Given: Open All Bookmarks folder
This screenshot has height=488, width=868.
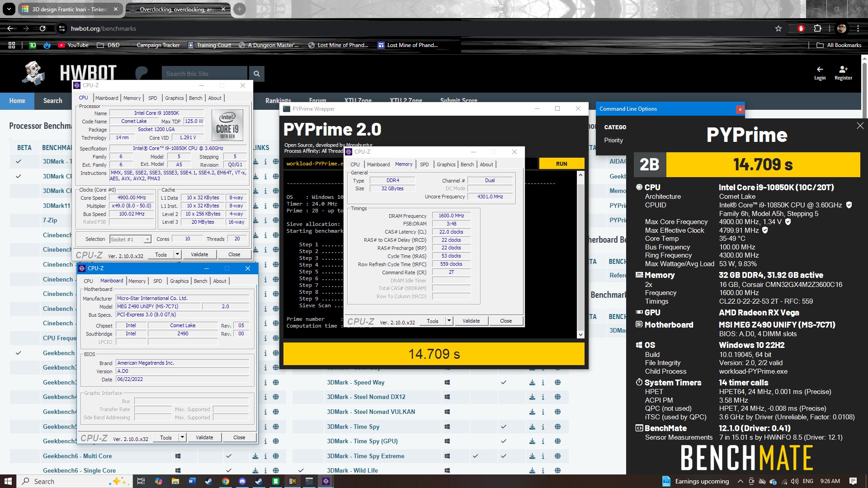Looking at the screenshot, I should (839, 45).
